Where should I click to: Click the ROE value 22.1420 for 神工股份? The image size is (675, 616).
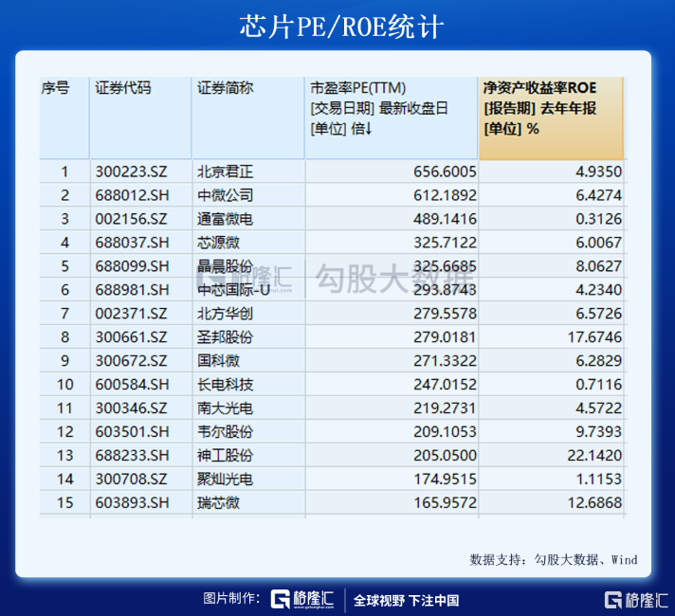[593, 455]
